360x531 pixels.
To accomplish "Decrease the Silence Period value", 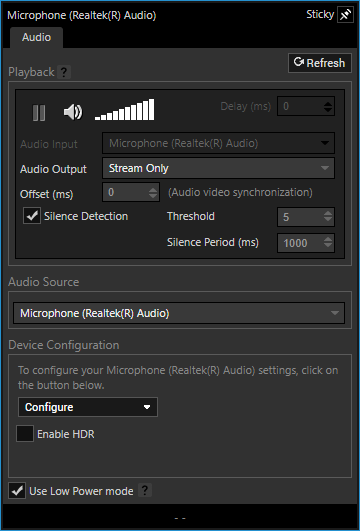I will [x=327, y=246].
